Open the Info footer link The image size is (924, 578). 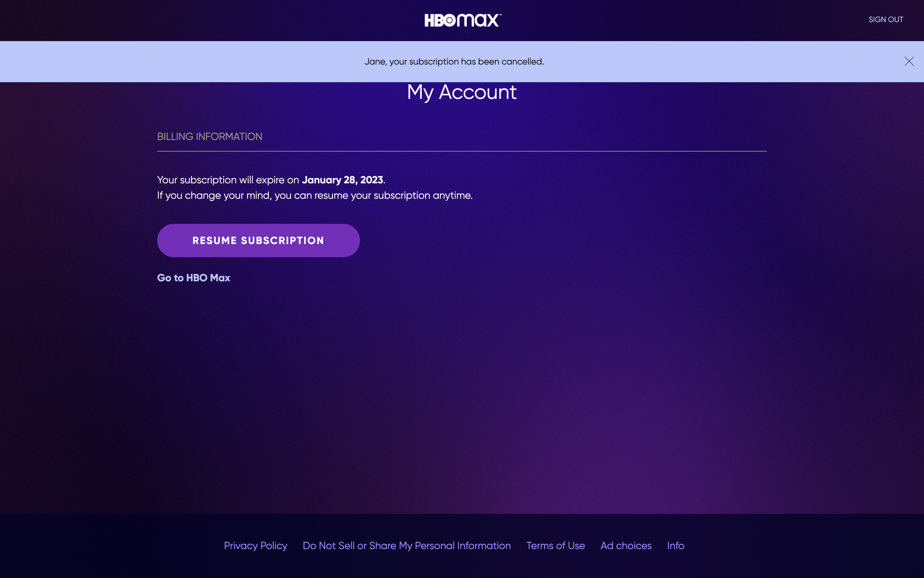point(675,546)
